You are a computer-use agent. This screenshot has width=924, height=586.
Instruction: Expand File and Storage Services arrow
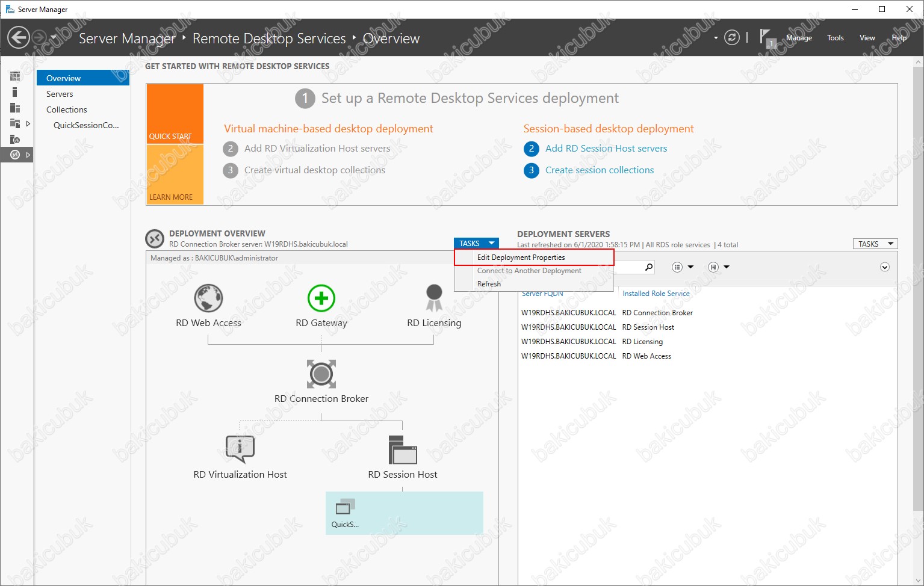click(28, 123)
